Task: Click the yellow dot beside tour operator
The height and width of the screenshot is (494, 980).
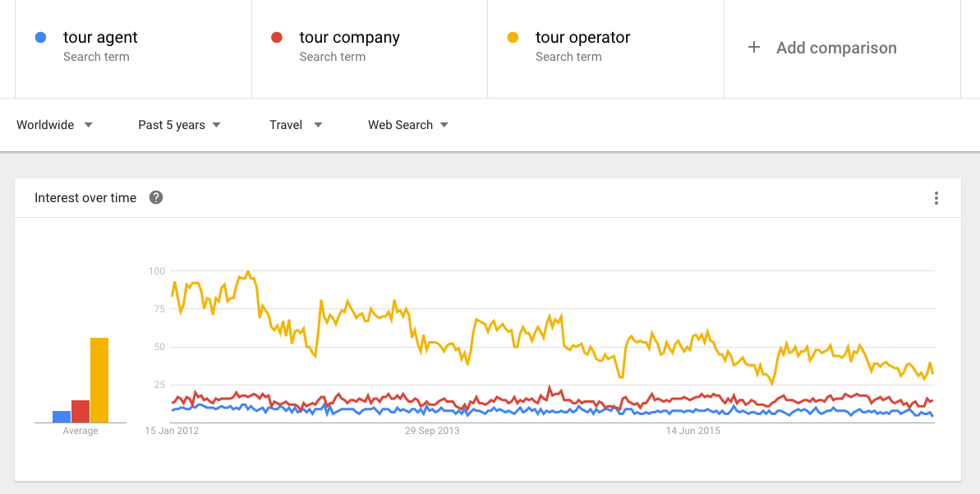Action: pyautogui.click(x=513, y=38)
